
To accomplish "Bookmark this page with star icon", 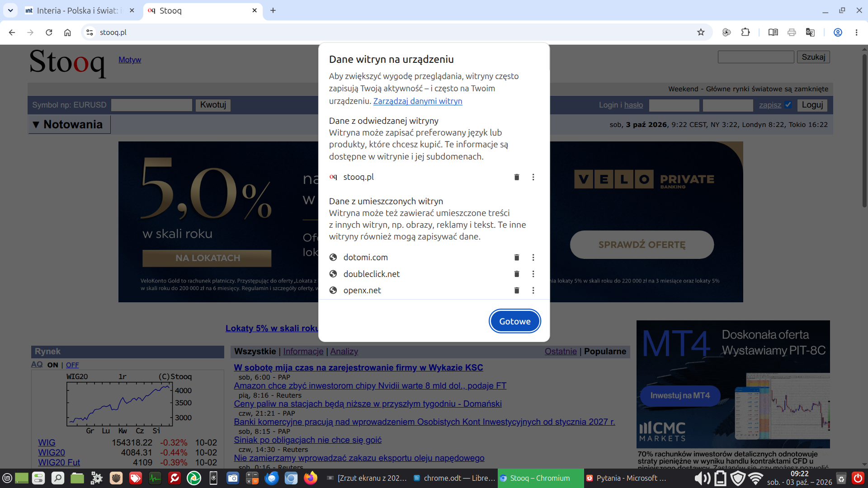I will coord(701,33).
